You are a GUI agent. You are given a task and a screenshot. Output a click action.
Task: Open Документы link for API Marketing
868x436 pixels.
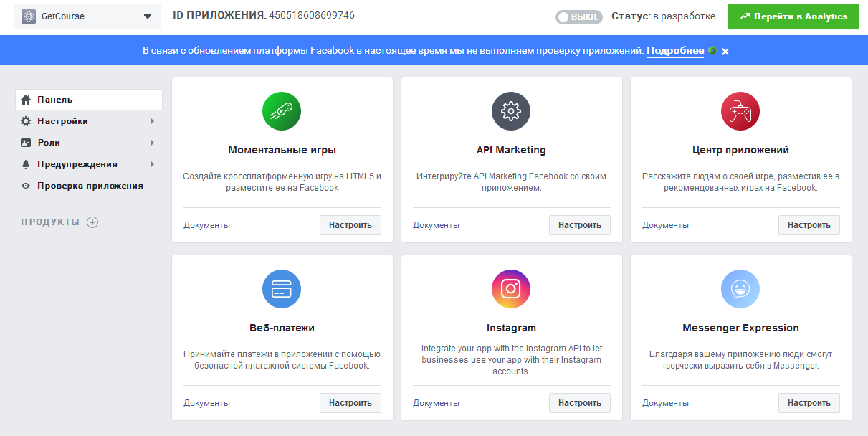click(x=436, y=225)
